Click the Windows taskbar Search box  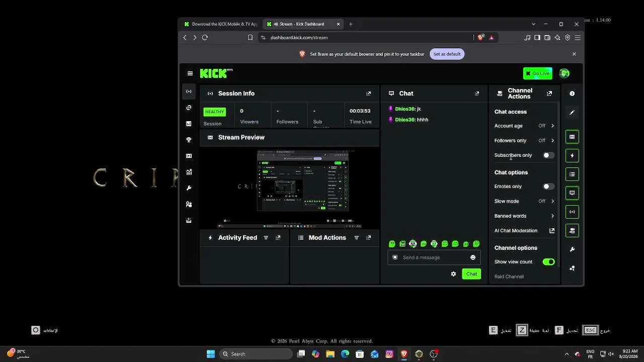[x=255, y=354]
